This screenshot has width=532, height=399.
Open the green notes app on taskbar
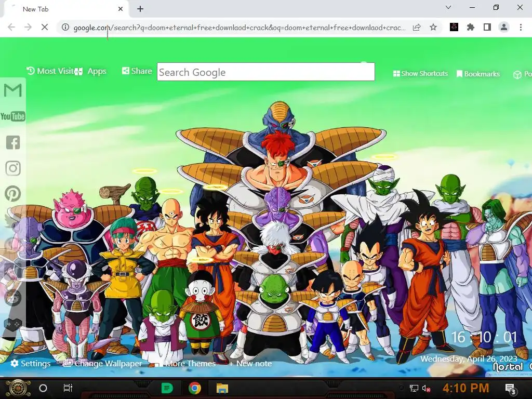point(167,388)
